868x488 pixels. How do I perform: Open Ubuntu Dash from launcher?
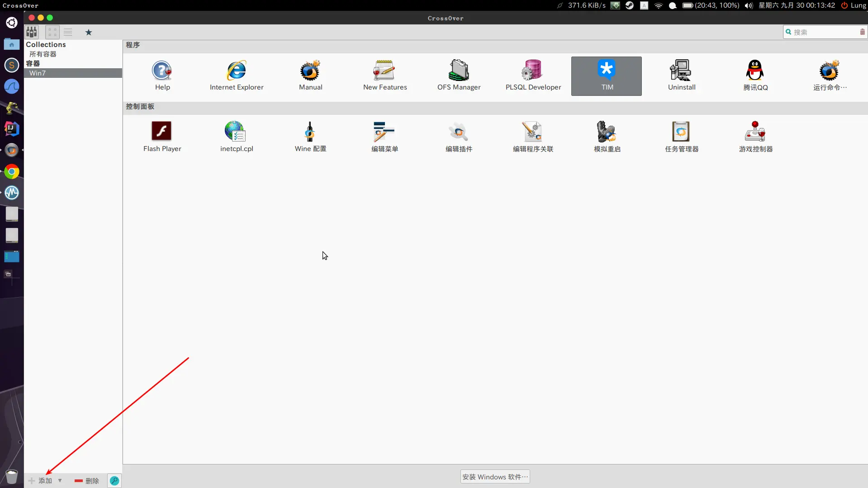click(12, 23)
